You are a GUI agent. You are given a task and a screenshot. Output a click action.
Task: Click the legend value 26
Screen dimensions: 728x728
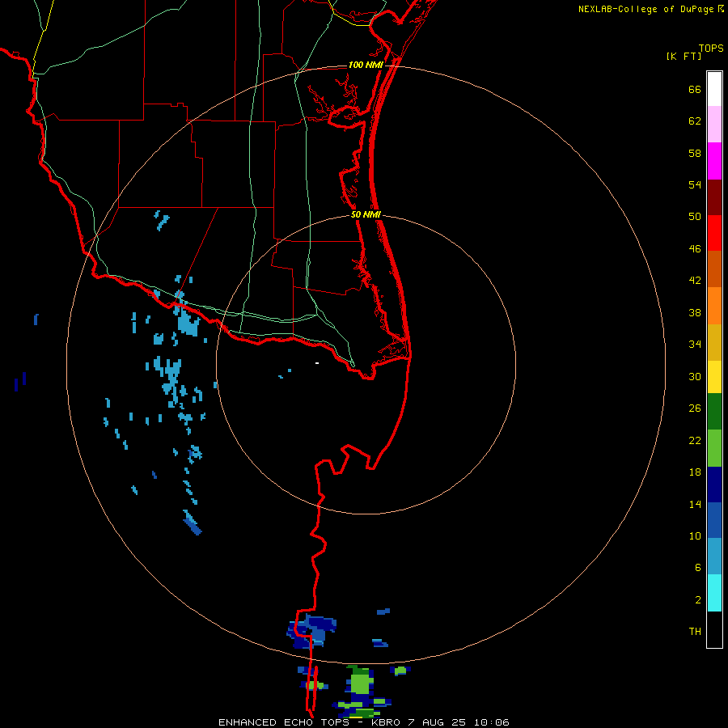tap(695, 408)
